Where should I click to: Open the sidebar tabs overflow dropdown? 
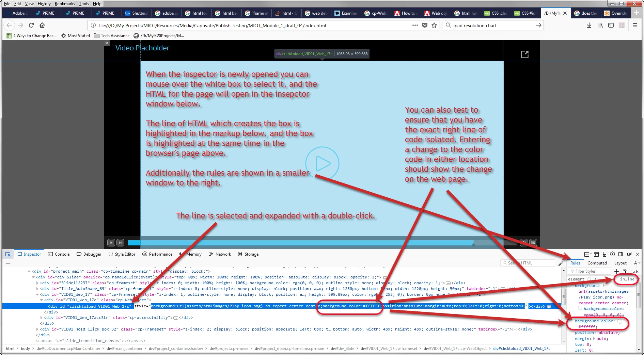point(639,263)
